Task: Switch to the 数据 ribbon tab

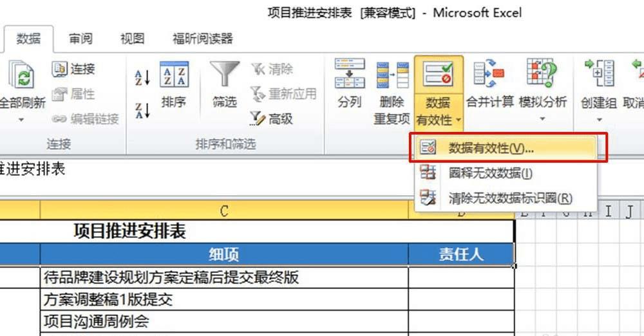Action: pos(28,39)
